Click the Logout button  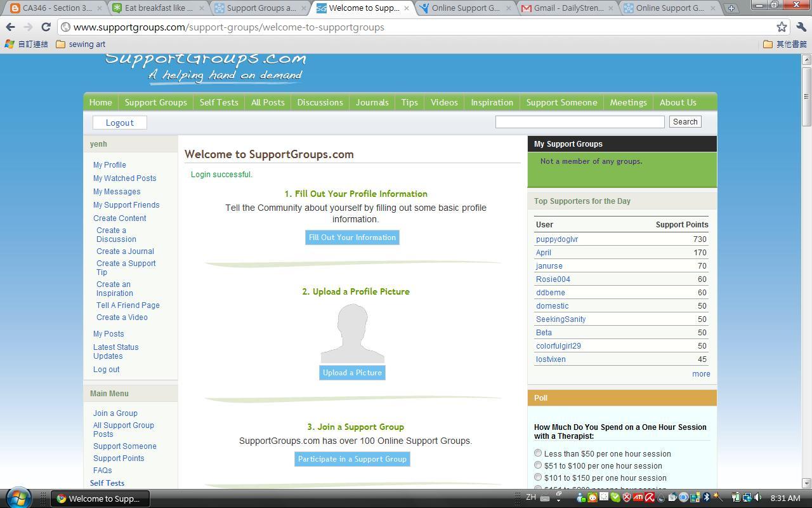point(119,123)
